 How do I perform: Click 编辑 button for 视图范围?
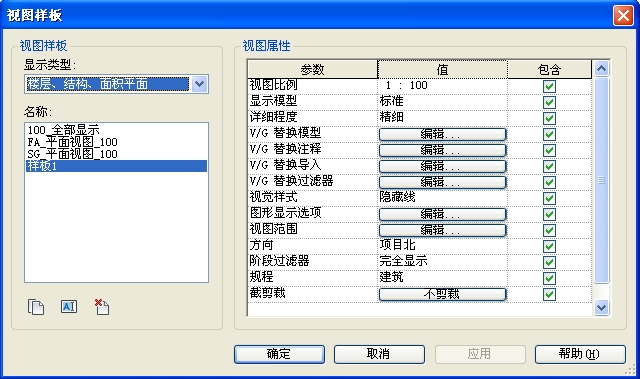point(442,230)
